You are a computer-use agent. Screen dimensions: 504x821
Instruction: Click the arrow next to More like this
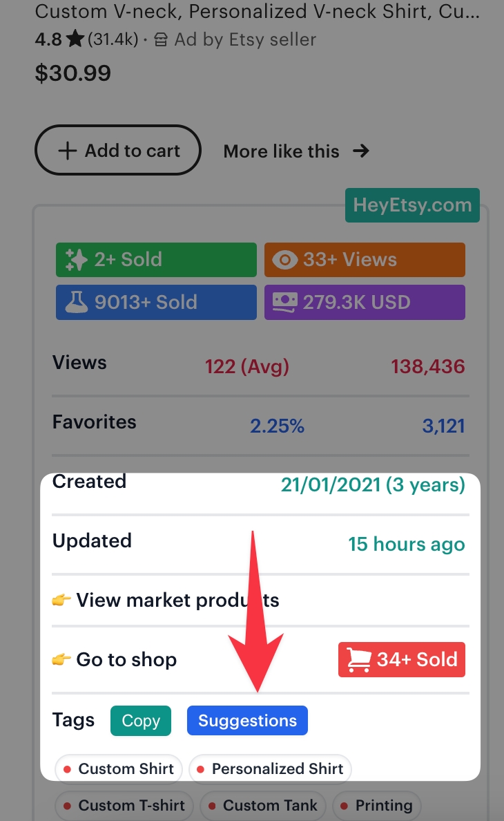pos(360,151)
